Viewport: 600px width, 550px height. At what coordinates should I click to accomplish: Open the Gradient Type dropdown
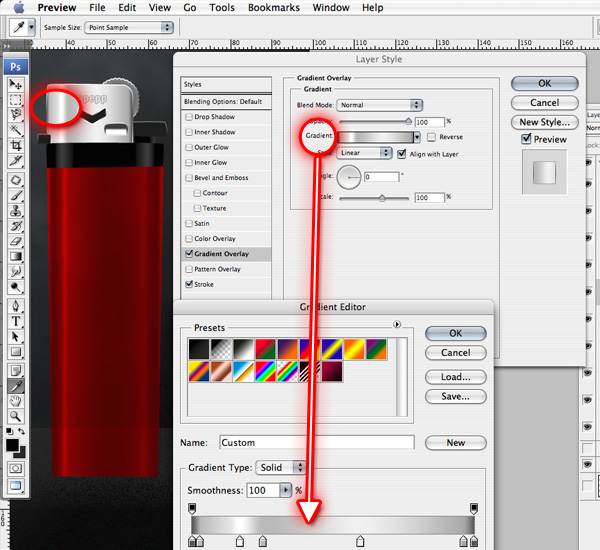click(284, 467)
